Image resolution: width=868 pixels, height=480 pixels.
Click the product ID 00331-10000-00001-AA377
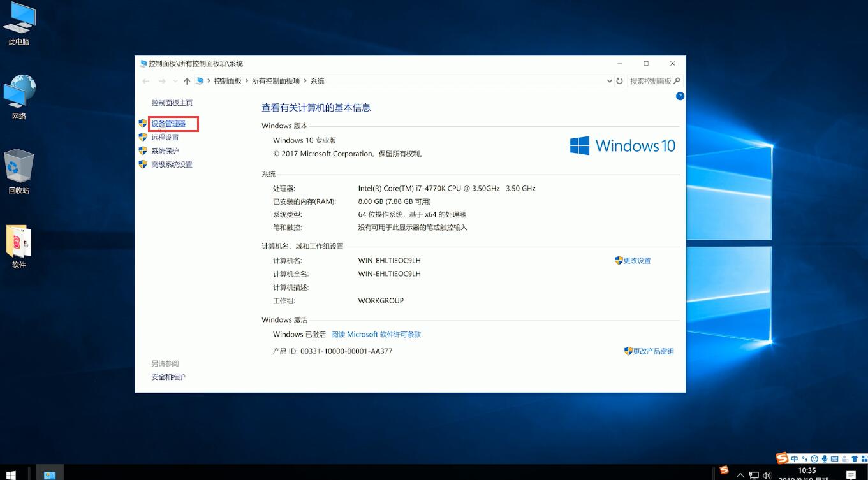click(346, 351)
